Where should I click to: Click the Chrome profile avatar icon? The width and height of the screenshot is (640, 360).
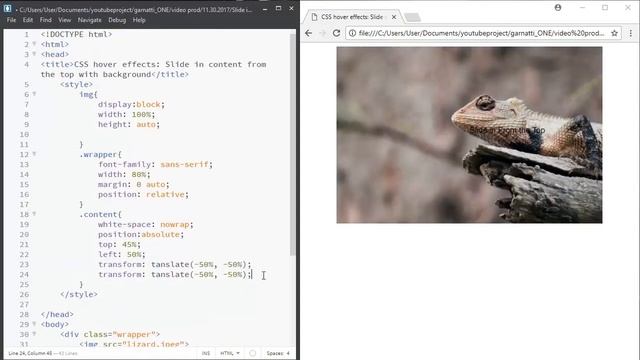click(x=558, y=7)
